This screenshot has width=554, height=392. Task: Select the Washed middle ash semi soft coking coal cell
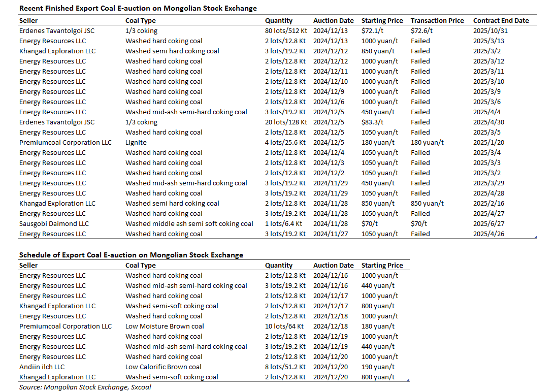[x=189, y=223]
